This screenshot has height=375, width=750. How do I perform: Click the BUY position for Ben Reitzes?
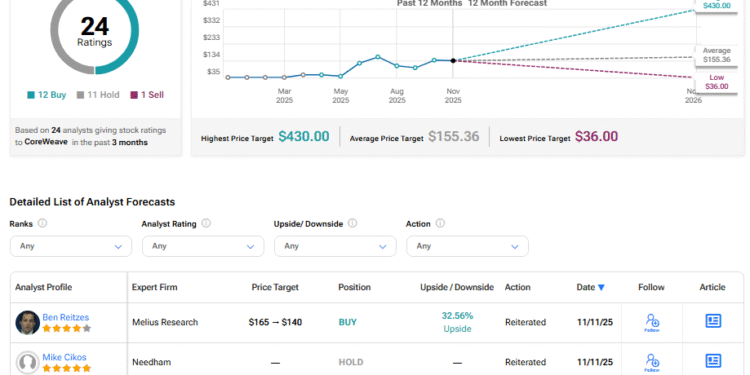tap(348, 322)
